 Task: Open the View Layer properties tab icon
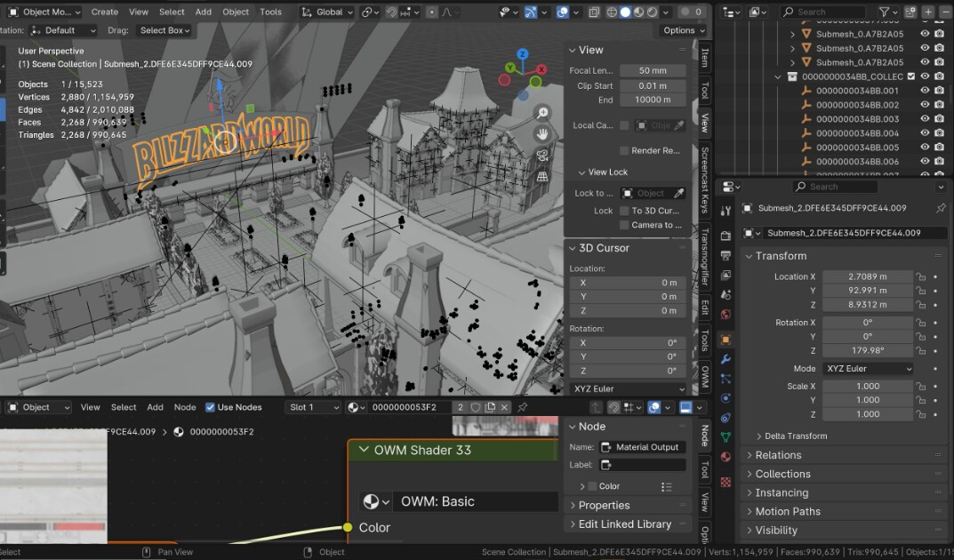pos(726,276)
